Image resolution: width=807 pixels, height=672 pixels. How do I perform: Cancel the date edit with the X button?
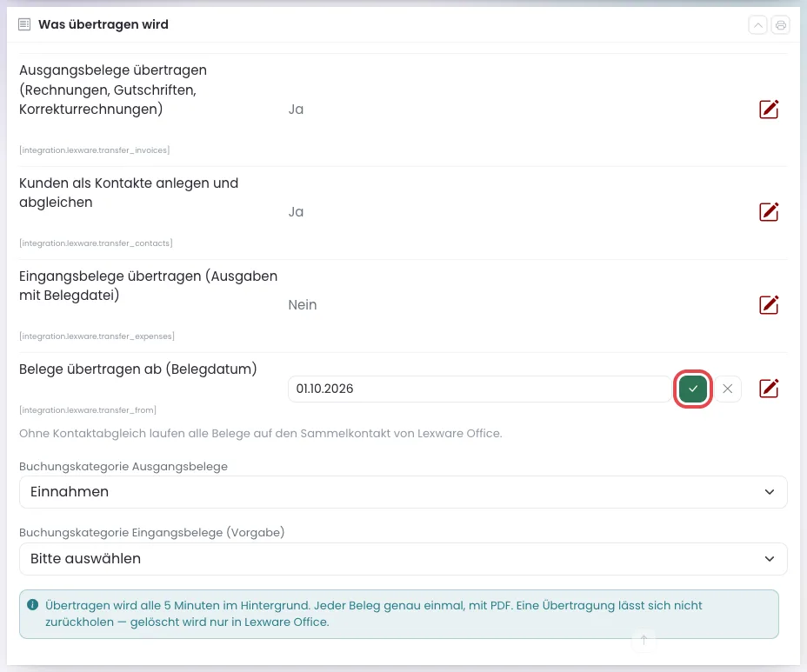pyautogui.click(x=727, y=389)
